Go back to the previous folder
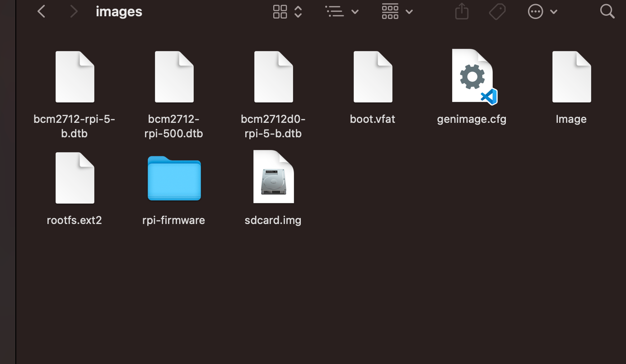 click(x=41, y=11)
